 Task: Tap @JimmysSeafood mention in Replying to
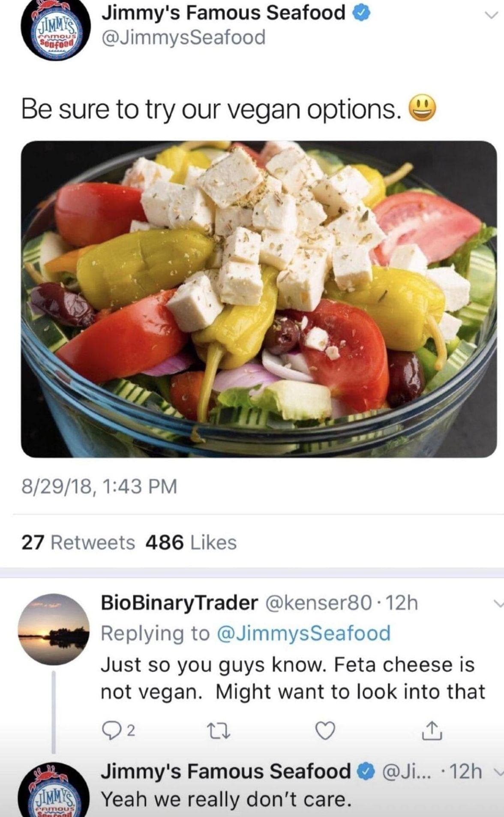(x=304, y=633)
